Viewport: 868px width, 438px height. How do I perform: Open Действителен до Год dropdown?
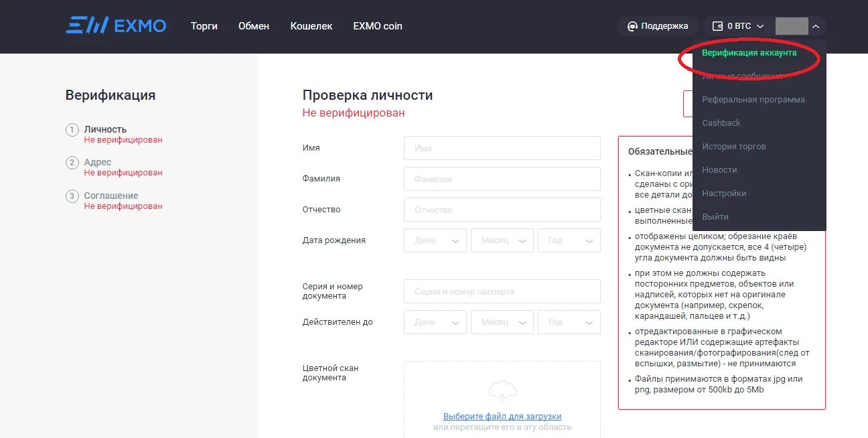click(569, 322)
